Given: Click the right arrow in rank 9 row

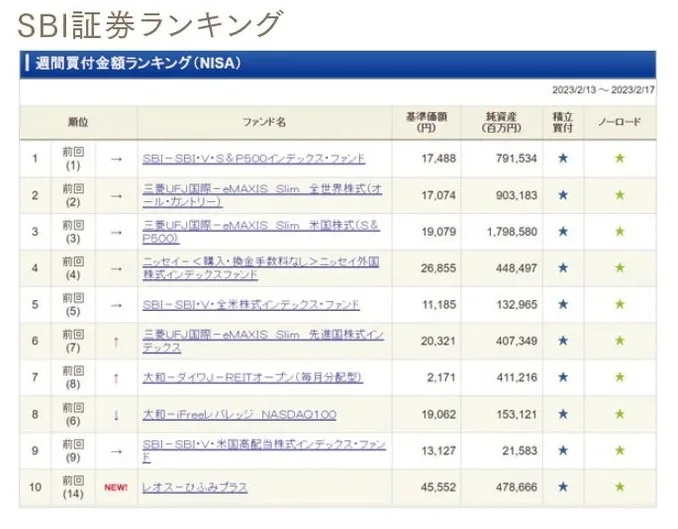Looking at the screenshot, I should pos(116,452).
